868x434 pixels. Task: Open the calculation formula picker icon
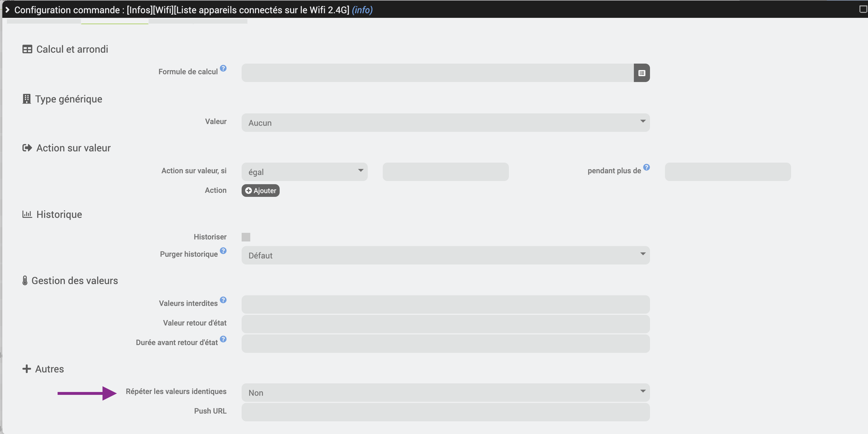click(x=641, y=73)
